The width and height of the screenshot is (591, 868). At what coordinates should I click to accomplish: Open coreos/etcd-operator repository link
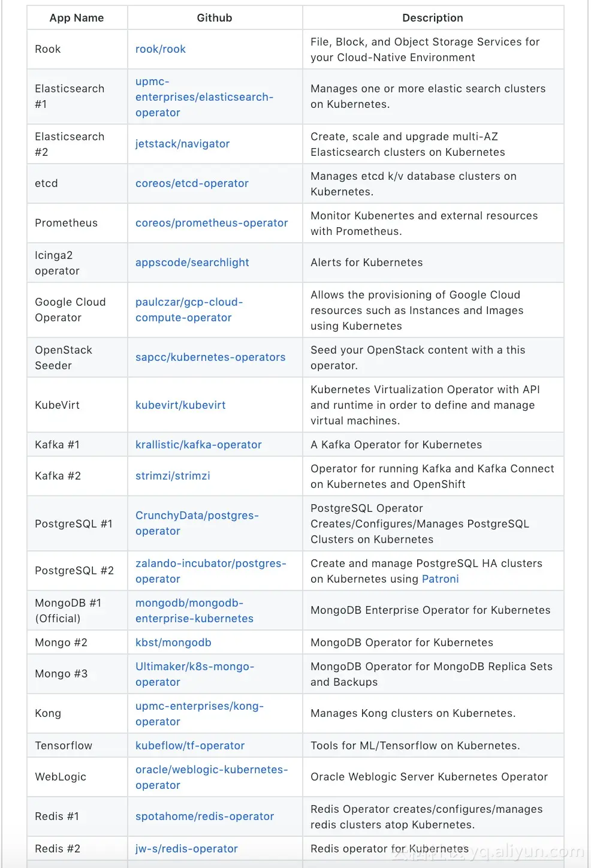click(192, 183)
